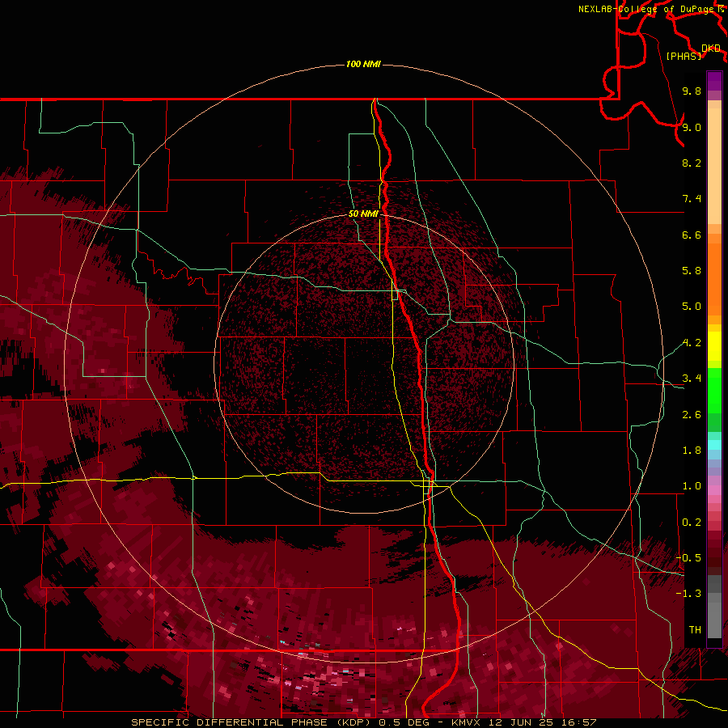
Task: Select the 3.4 value on the scale
Action: coord(692,379)
